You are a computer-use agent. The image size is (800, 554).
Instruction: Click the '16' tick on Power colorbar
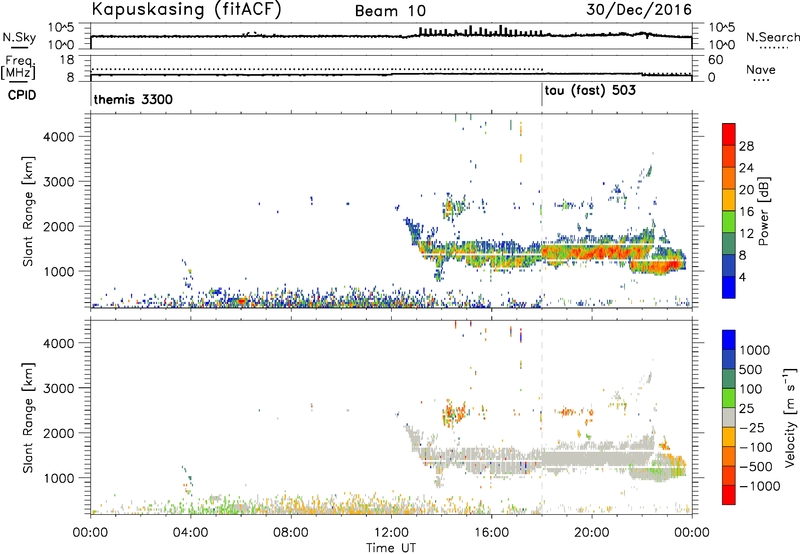tap(746, 212)
